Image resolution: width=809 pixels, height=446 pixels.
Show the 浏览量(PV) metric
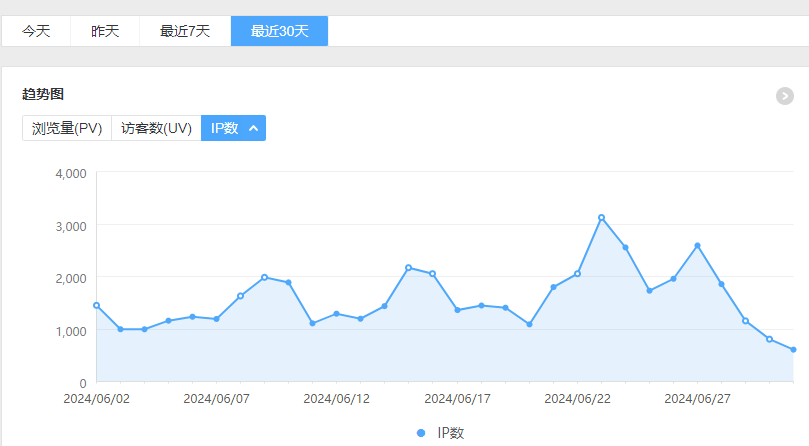tap(67, 128)
